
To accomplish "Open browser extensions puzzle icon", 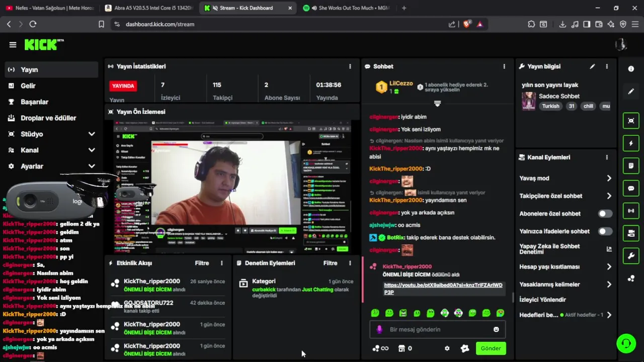I will pos(531,24).
